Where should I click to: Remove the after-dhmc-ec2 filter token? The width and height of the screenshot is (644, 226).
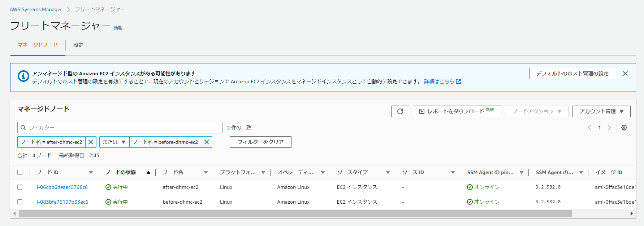tap(91, 142)
